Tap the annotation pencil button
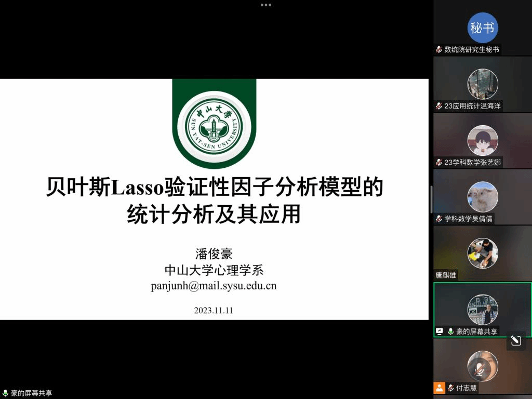This screenshot has width=532, height=399. (x=515, y=341)
